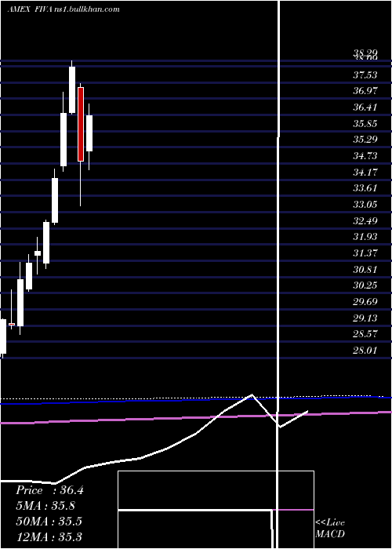Screen dimensions: 392x549
Task: Click the 5MA : 35.8 readout
Action: (x=45, y=506)
